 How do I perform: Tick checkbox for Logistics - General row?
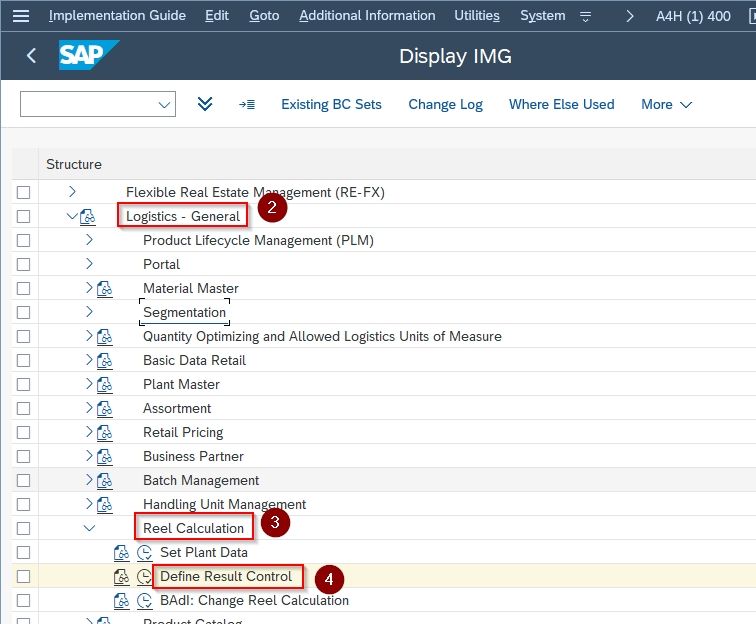(x=23, y=217)
